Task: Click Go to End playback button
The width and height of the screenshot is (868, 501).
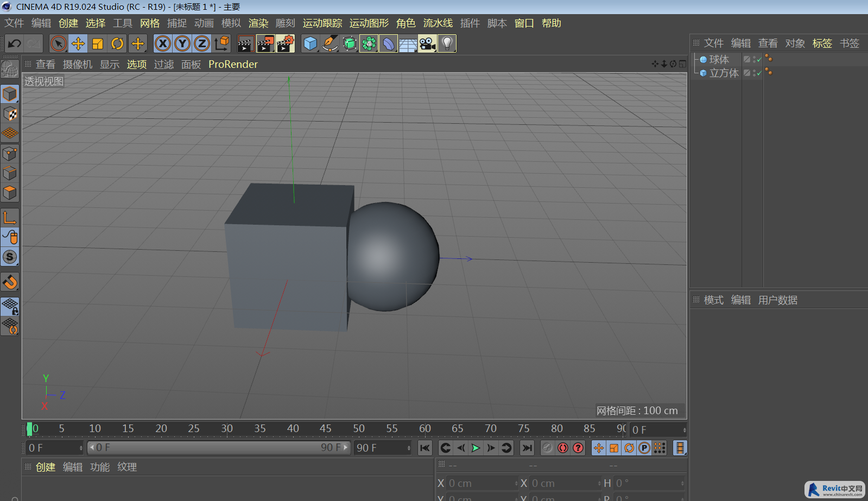Action: [527, 448]
